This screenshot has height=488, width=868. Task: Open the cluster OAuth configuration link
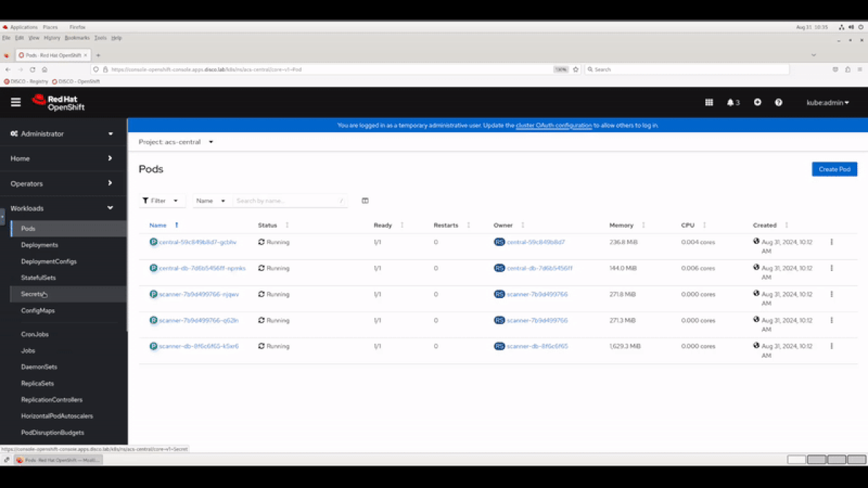[x=553, y=125]
